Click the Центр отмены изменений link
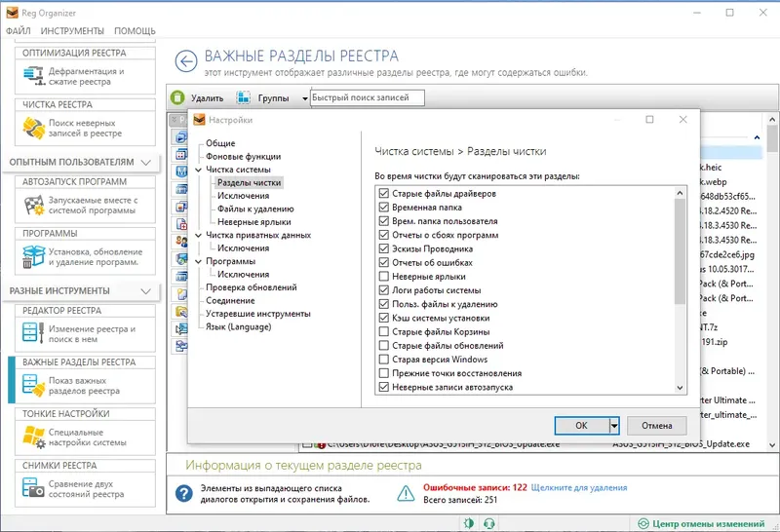 tap(709, 523)
